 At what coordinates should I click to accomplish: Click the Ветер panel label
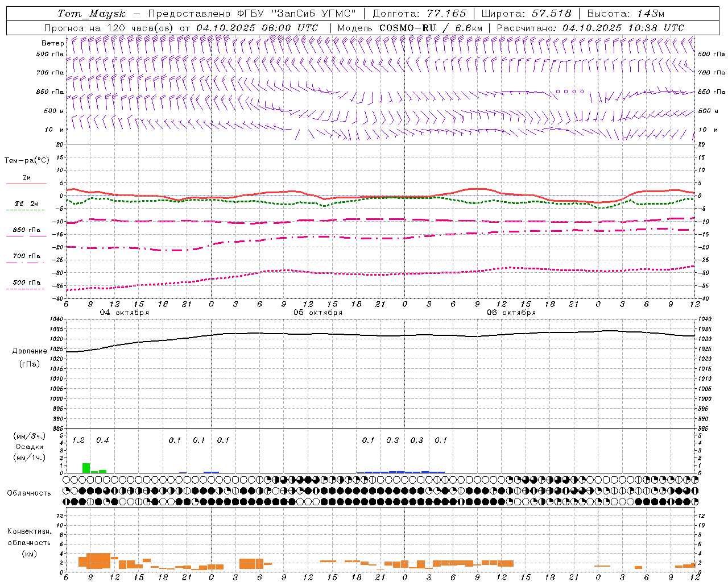tap(52, 43)
